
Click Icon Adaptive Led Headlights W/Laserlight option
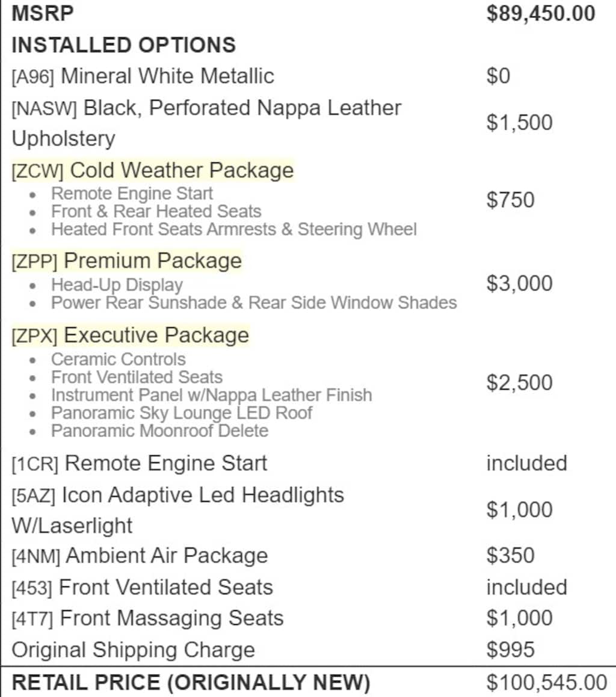tap(177, 509)
